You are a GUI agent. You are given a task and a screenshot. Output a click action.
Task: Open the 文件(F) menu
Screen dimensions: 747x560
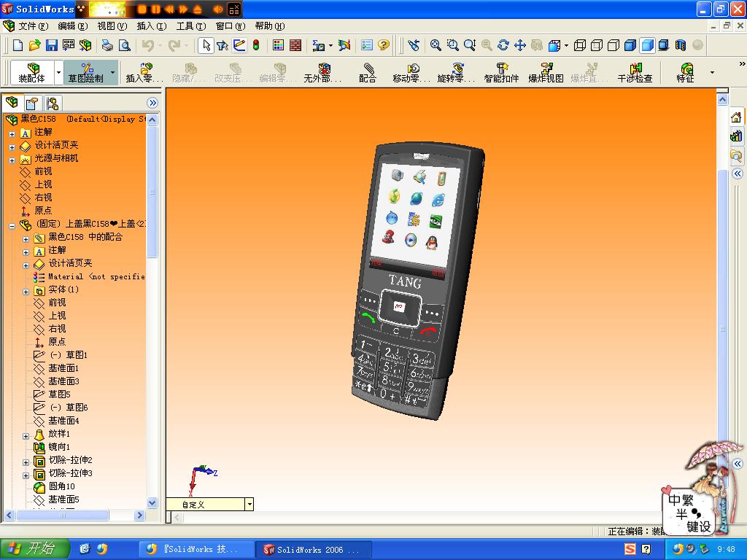pyautogui.click(x=34, y=26)
